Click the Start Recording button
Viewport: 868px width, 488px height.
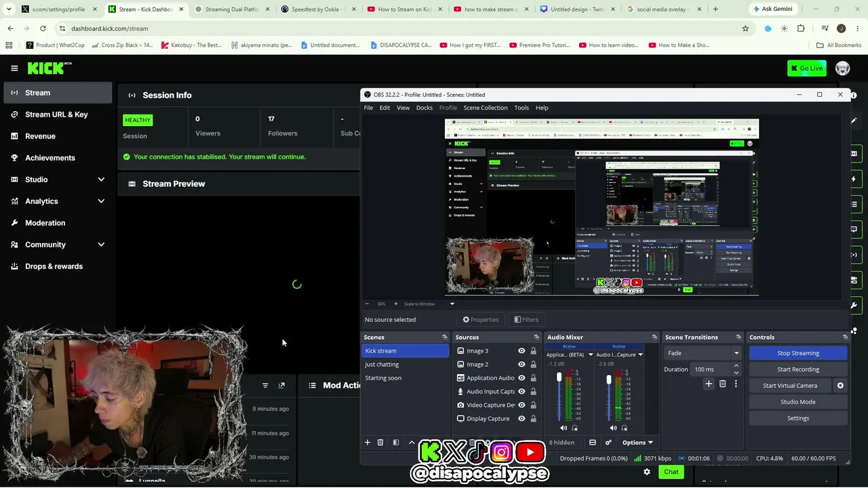(x=798, y=369)
